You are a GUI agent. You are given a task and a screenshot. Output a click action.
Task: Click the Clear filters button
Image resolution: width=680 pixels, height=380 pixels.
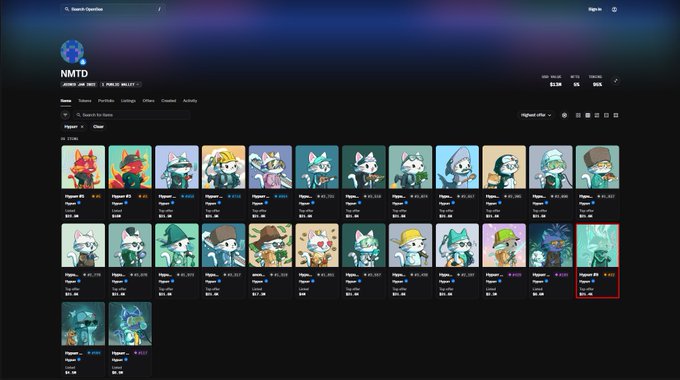pyautogui.click(x=98, y=127)
